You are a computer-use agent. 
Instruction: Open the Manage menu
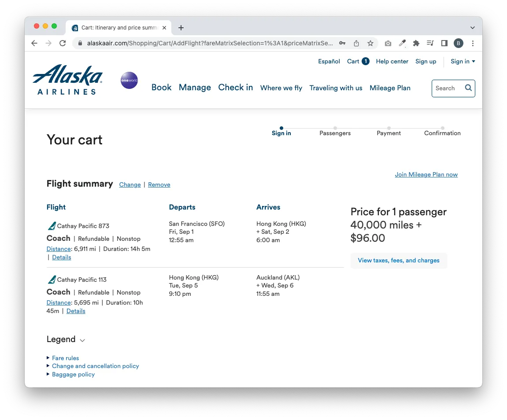click(195, 88)
